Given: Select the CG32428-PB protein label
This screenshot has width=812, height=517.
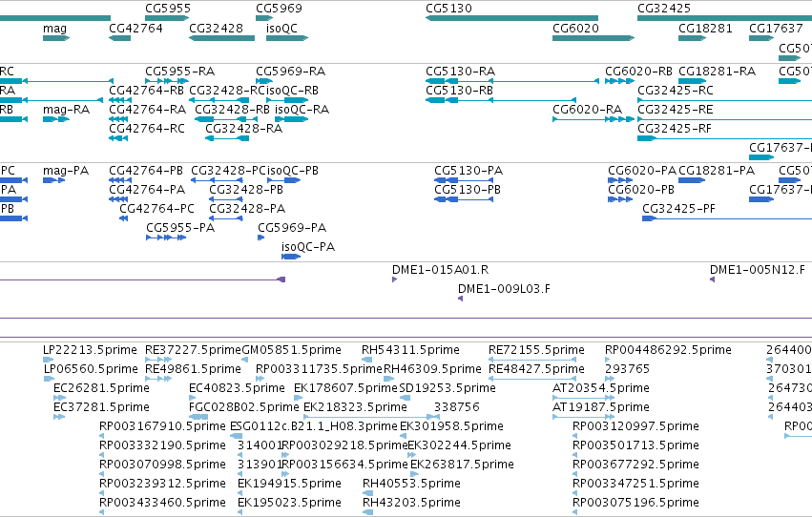Looking at the screenshot, I should click(246, 190).
